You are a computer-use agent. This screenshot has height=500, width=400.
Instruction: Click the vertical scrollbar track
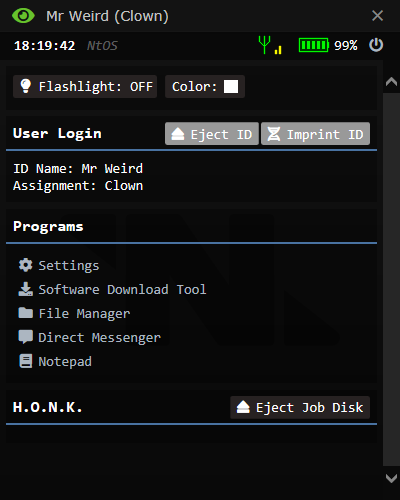[x=391, y=279]
